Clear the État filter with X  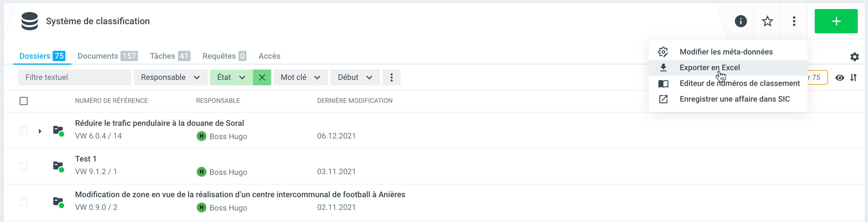point(262,77)
